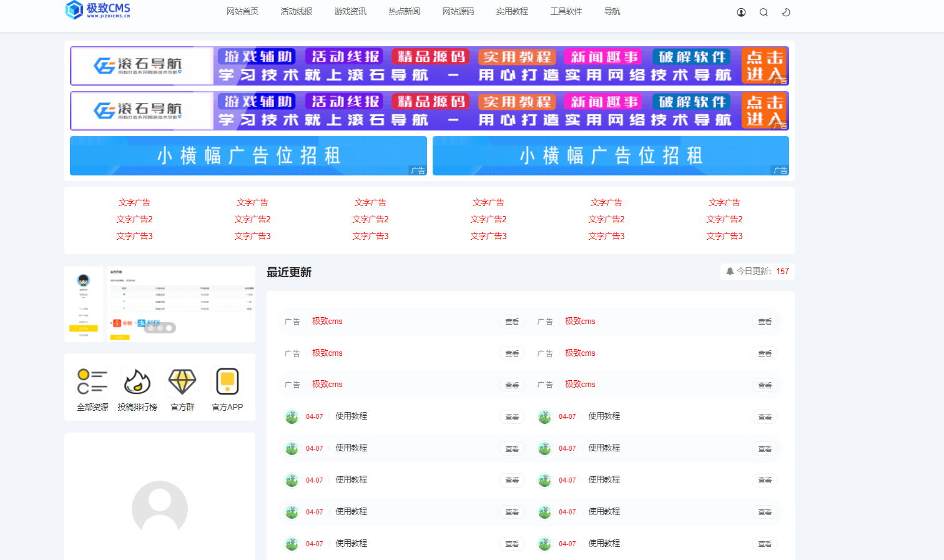944x560 pixels.
Task: Open 热点新闻 nav item
Action: click(405, 11)
